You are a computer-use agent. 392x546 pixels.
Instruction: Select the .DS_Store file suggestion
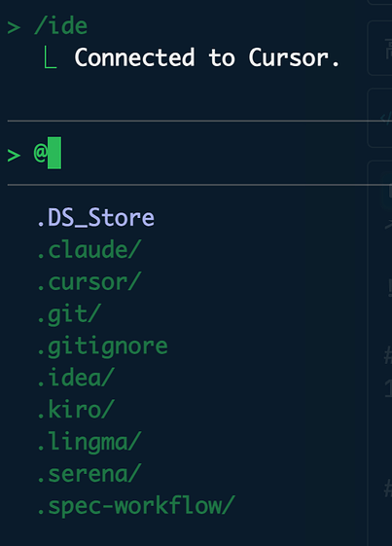click(x=95, y=218)
